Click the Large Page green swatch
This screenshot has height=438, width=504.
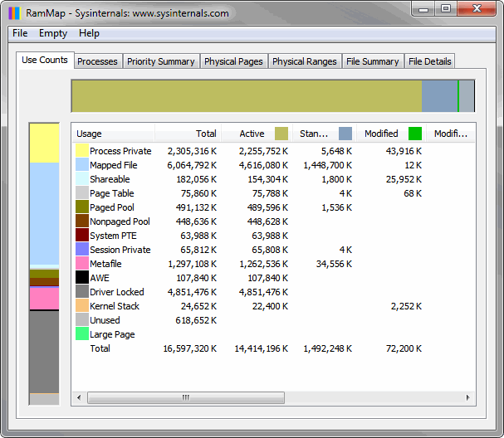tap(82, 334)
